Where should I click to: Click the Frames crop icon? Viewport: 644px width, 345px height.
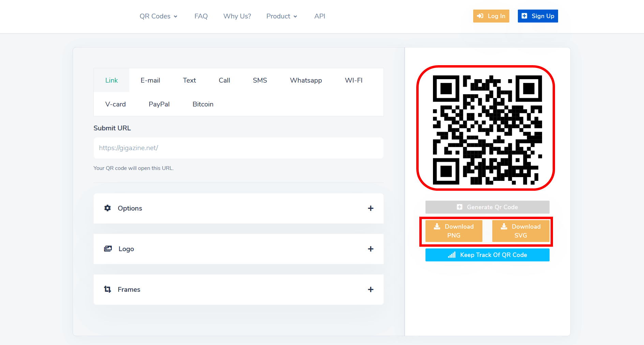pyautogui.click(x=107, y=289)
